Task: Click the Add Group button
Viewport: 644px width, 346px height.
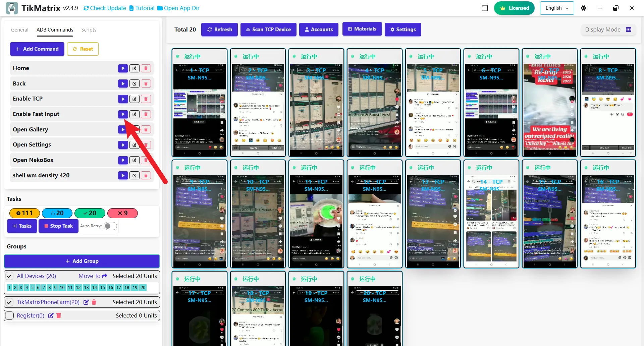Action: click(82, 261)
